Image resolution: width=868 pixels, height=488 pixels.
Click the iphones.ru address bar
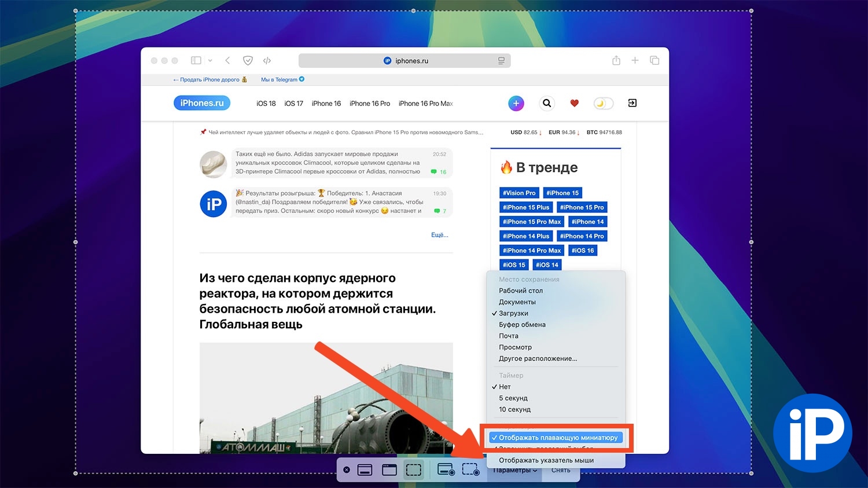404,61
